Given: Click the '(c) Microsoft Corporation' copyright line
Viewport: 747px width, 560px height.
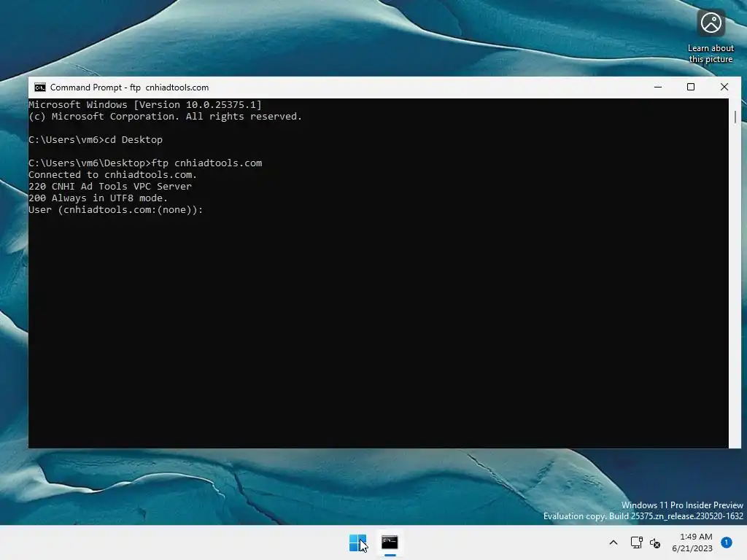Looking at the screenshot, I should 166,117.
